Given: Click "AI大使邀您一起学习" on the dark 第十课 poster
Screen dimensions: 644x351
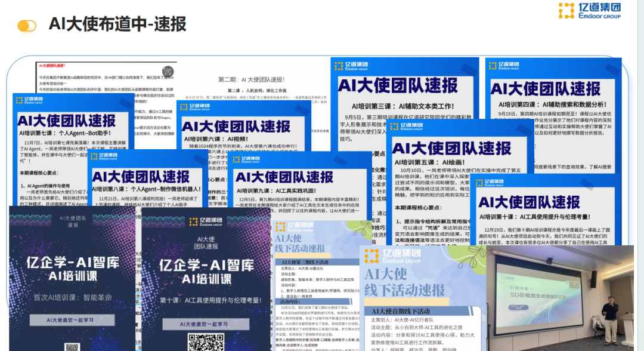Looking at the screenshot, I should coord(206,324).
